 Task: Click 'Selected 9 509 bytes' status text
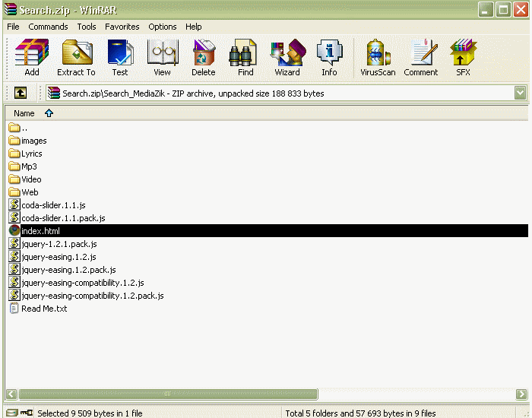pyautogui.click(x=90, y=413)
